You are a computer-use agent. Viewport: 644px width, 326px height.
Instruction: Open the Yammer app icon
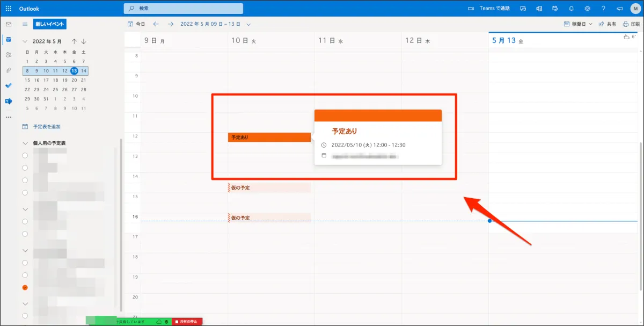point(8,101)
